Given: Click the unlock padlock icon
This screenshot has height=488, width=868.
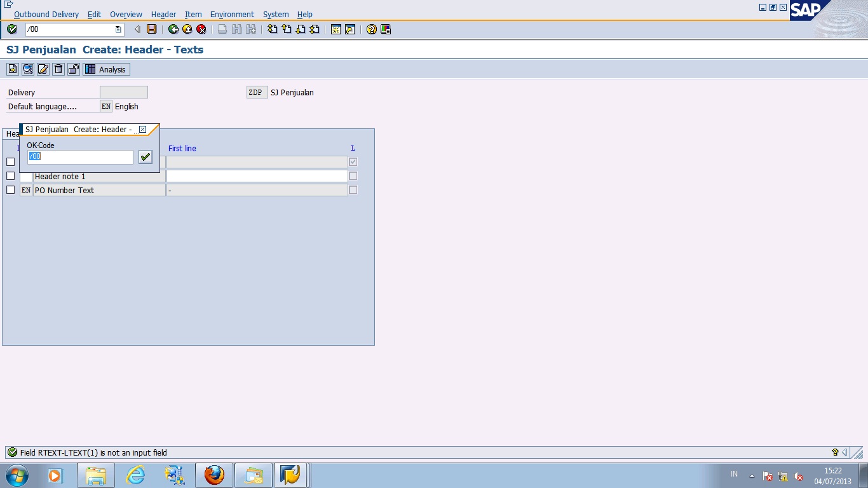Looking at the screenshot, I should [x=74, y=69].
